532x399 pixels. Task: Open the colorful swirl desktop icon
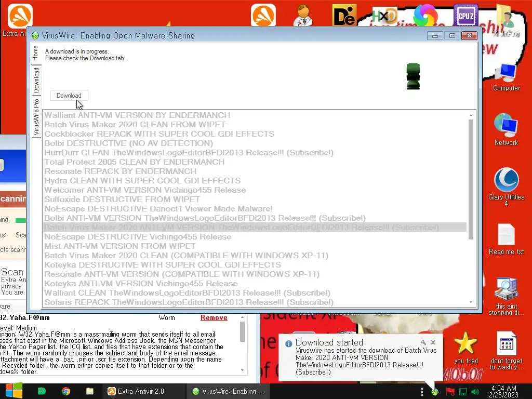(x=425, y=15)
